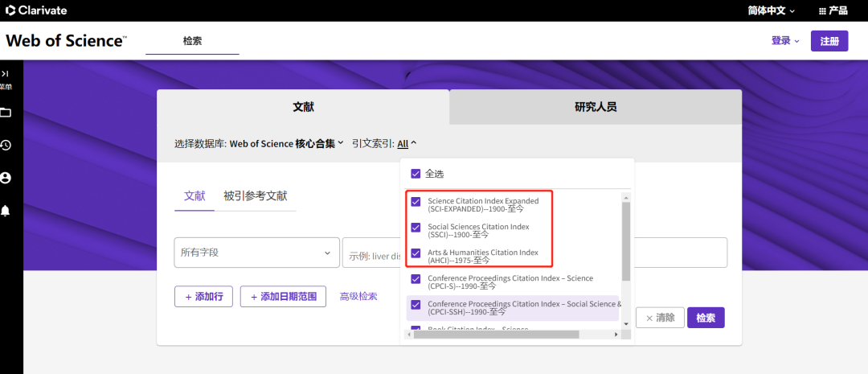
Task: Toggle the 全选 select-all checkbox
Action: (x=416, y=174)
